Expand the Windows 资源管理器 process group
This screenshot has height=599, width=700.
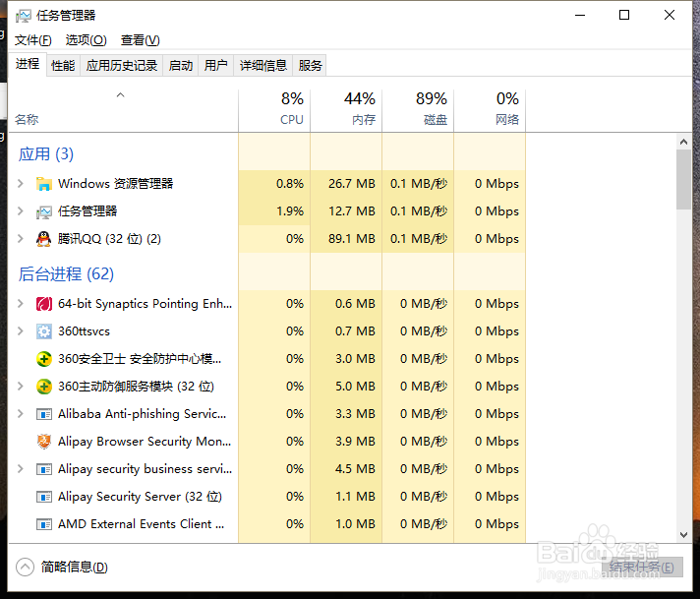tap(20, 184)
